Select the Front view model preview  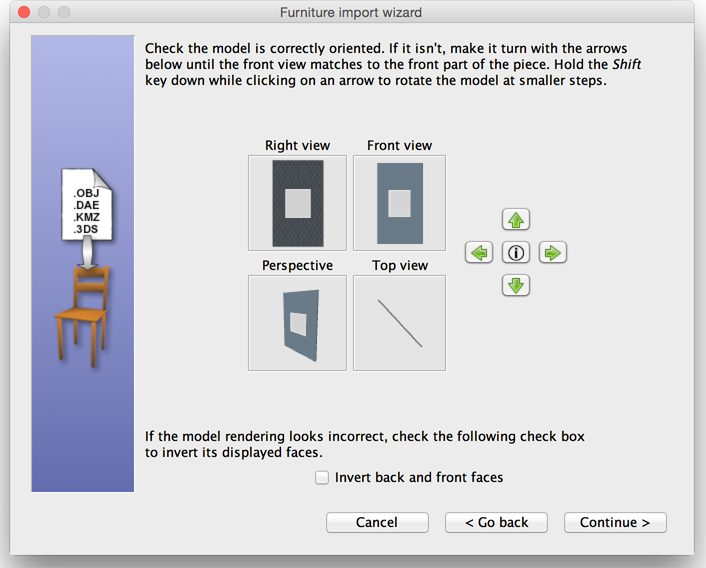pyautogui.click(x=399, y=203)
